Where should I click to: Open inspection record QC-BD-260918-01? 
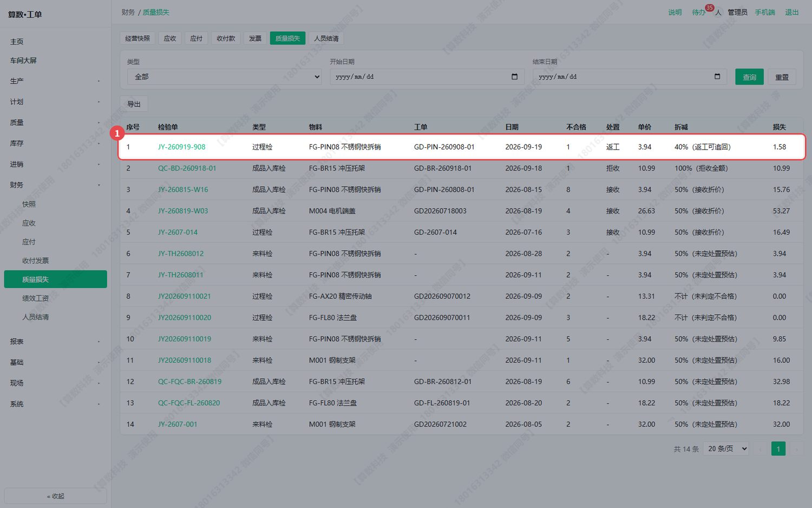187,168
